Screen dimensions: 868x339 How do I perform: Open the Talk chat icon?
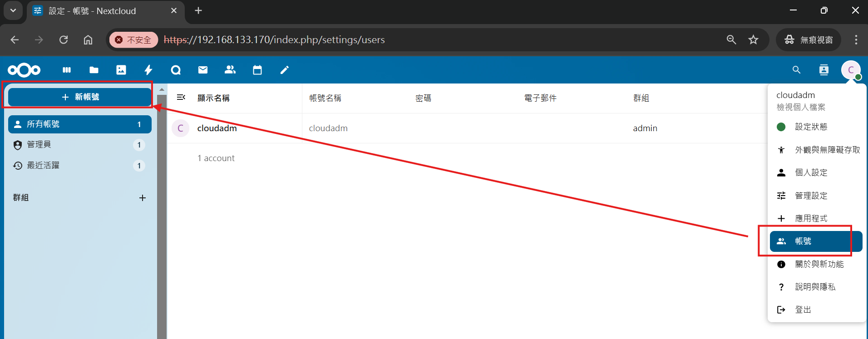(x=176, y=70)
